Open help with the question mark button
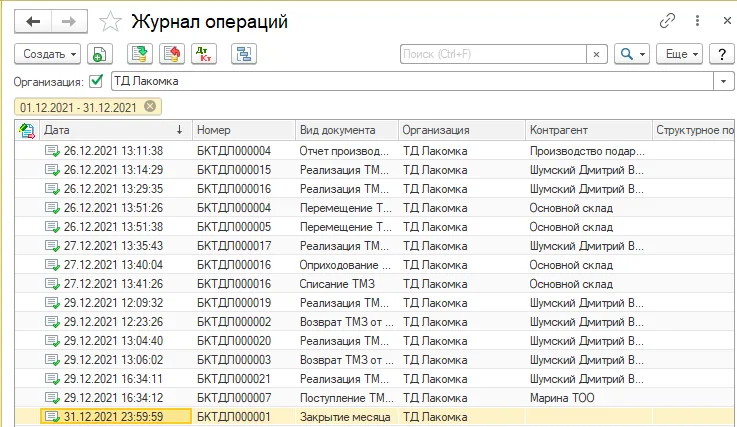Image resolution: width=737 pixels, height=427 pixels. [x=721, y=54]
